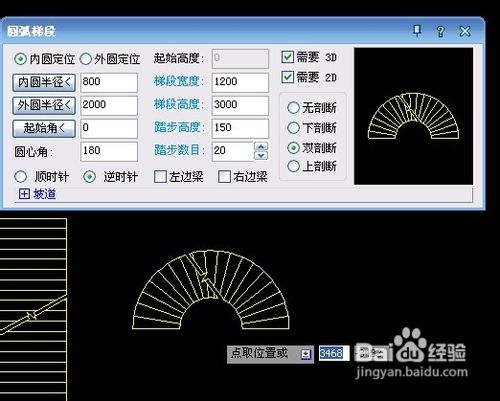Screen dimensions: 500x401
Task: Enable the 左边梁 checkbox
Action: click(x=160, y=177)
